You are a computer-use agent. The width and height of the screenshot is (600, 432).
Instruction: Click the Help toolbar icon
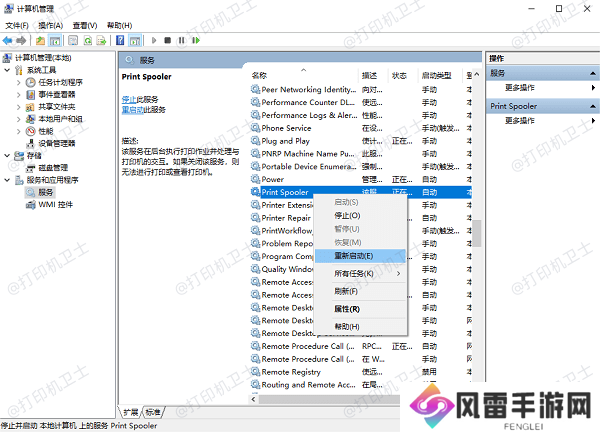(120, 41)
